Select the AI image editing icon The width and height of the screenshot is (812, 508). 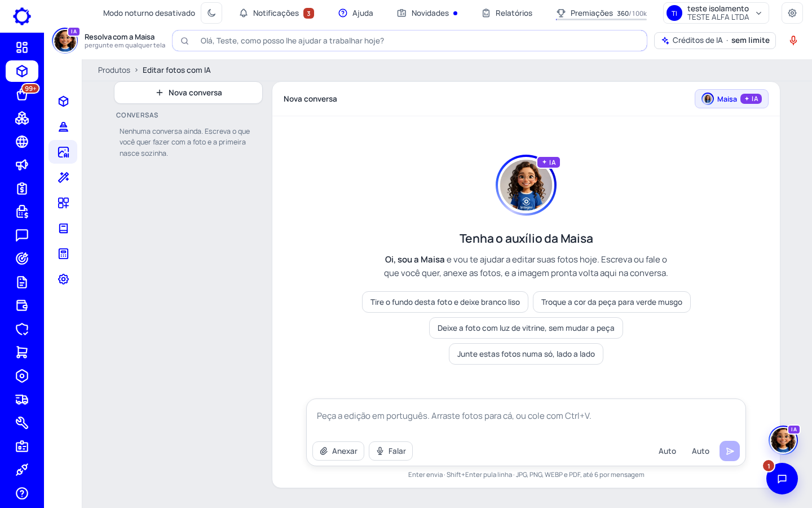point(63,152)
